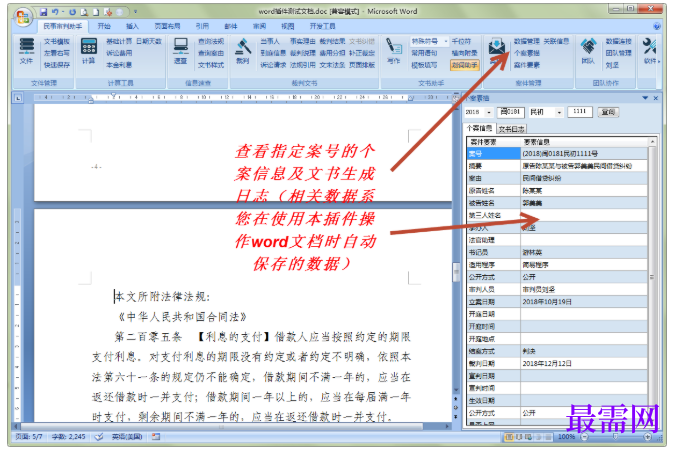Image resolution: width=678 pixels, height=450 pixels.
Task: Click 文书模板 in ribbon
Action: (x=56, y=41)
